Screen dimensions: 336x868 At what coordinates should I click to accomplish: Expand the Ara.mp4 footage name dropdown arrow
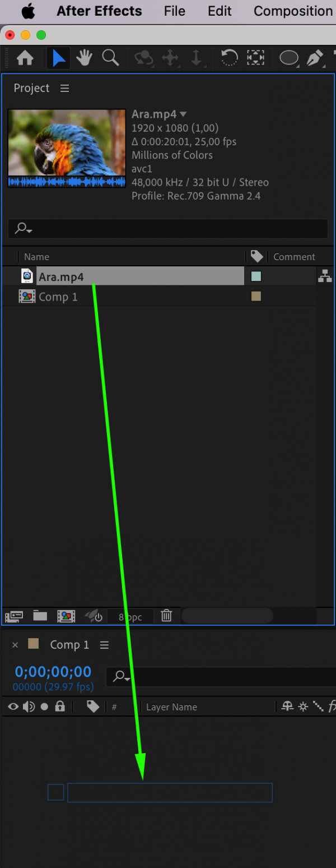(183, 114)
